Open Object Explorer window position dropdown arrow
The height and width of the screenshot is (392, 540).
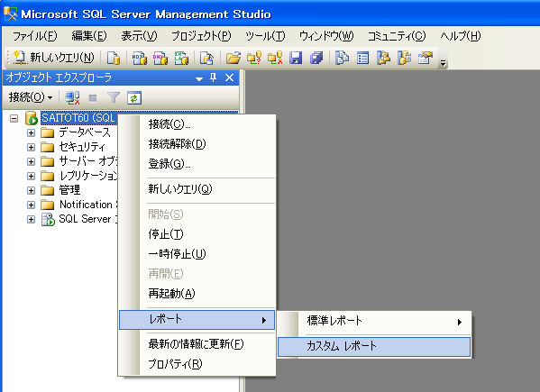point(199,78)
